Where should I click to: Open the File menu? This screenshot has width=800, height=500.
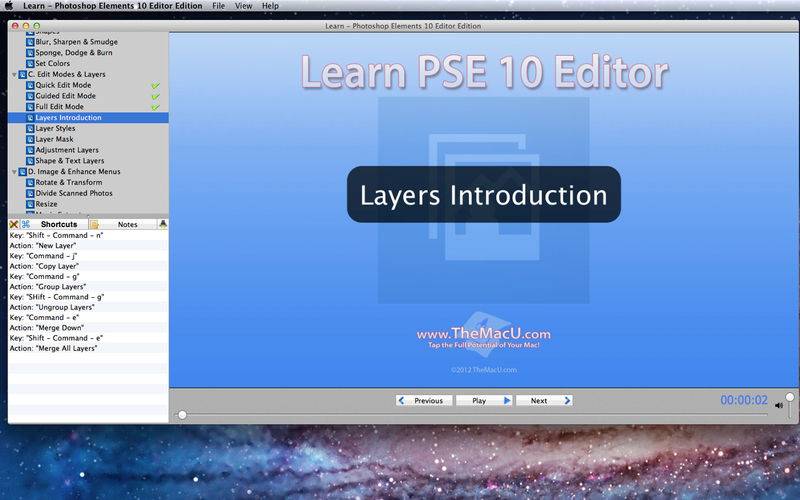pyautogui.click(x=218, y=6)
